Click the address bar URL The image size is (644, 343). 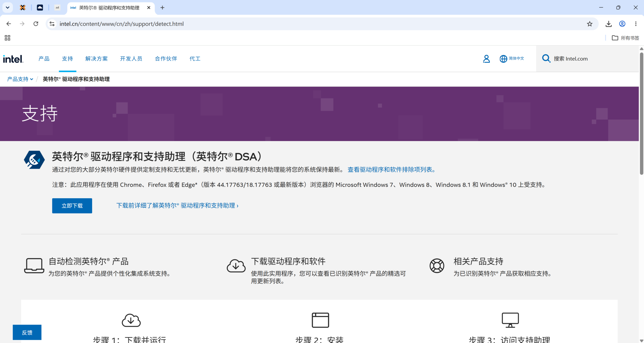[122, 24]
